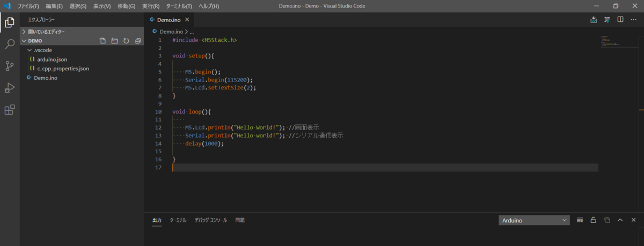Clear the output panel

click(580, 220)
